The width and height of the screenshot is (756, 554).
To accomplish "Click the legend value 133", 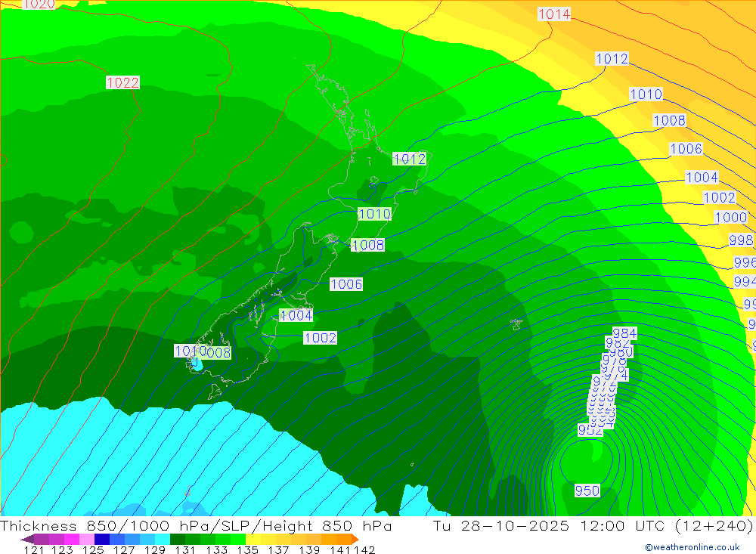I will [x=216, y=549].
